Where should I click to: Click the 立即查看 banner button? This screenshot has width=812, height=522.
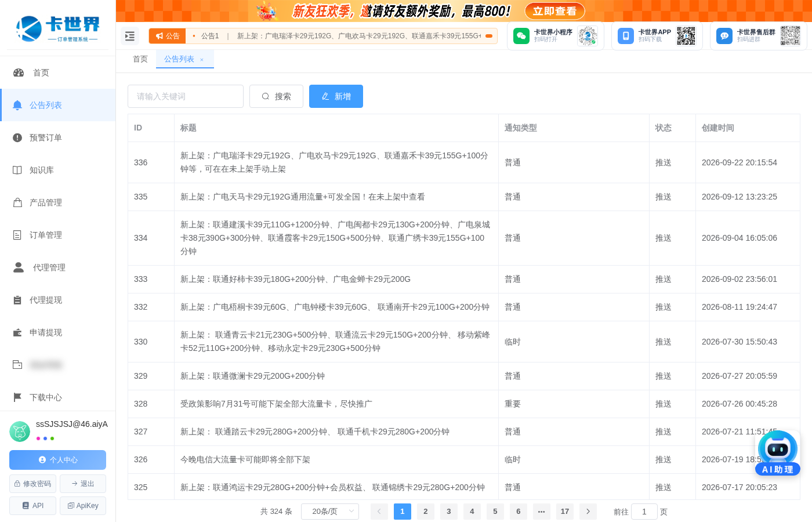click(x=555, y=11)
